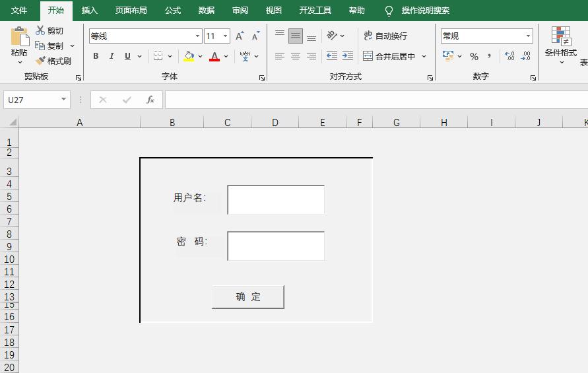Click the formula bar cancel X icon
Viewport: 588px width, 373px height.
click(x=103, y=100)
